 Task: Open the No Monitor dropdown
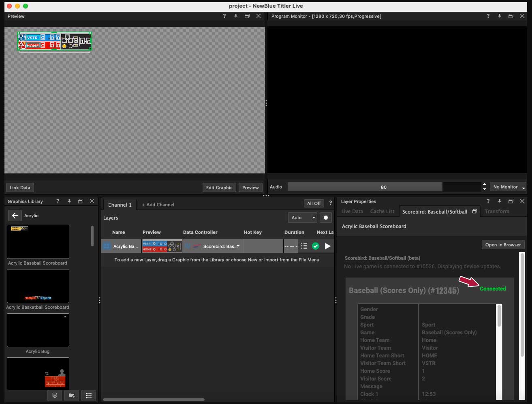[508, 187]
